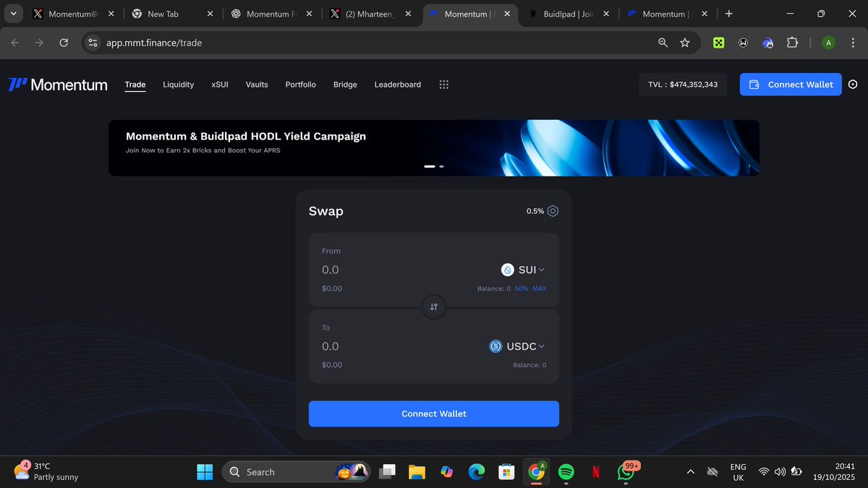Screen dimensions: 868x488
Task: Click Connect Wallet button in header
Action: (x=791, y=85)
